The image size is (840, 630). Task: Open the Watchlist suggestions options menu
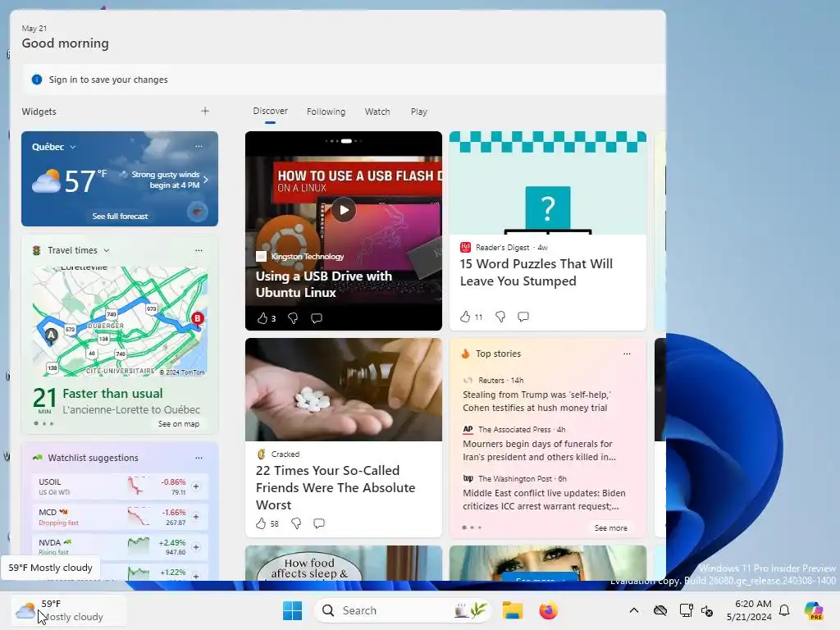coord(199,458)
